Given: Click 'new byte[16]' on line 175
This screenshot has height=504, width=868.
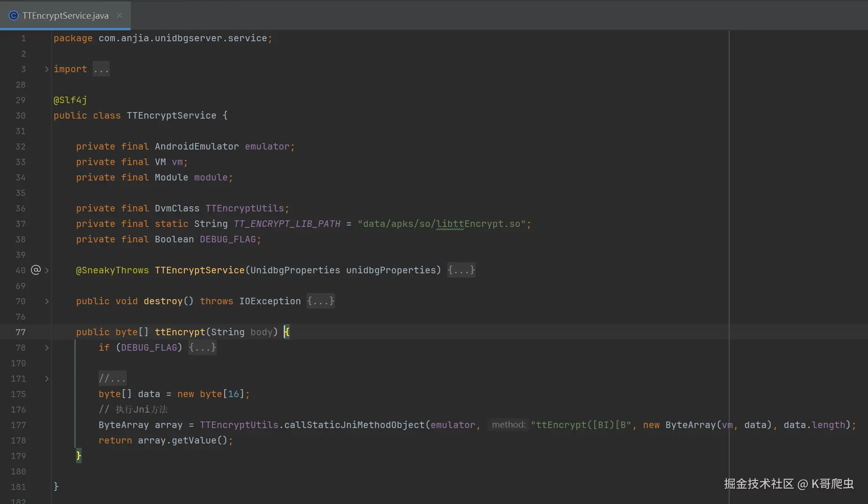Looking at the screenshot, I should (211, 394).
